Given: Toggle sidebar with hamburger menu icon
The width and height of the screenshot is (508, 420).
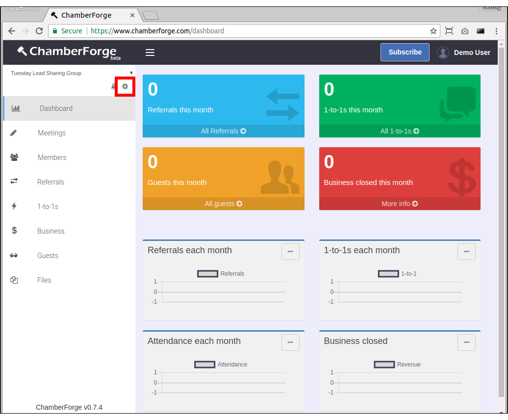Looking at the screenshot, I should pos(150,52).
